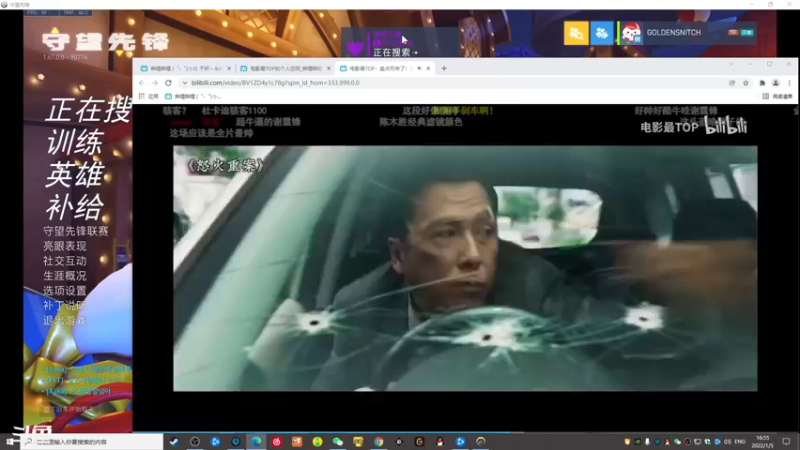This screenshot has height=450, width=800.
Task: Mute the tab via its speaker icon
Action: coord(419,68)
